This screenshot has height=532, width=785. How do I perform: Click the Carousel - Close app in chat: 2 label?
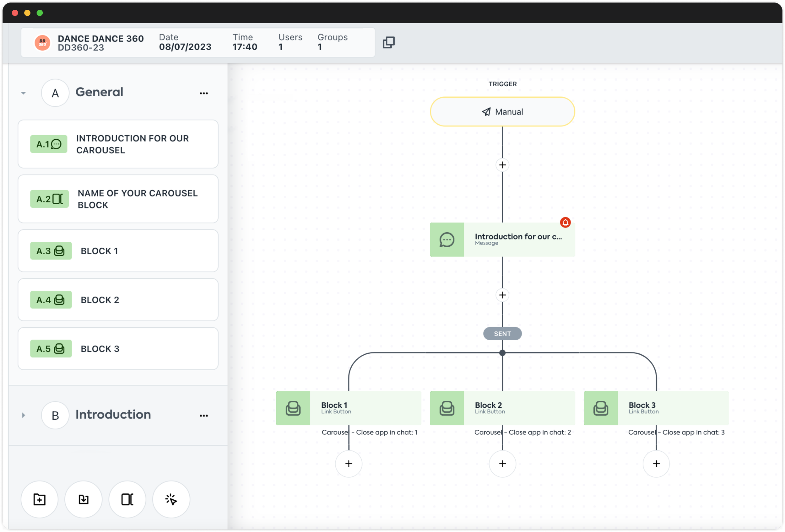point(522,433)
